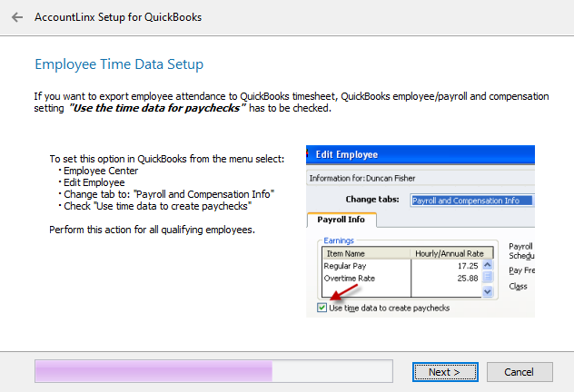This screenshot has width=574, height=392.
Task: Click the setup progress bar
Action: (213, 371)
